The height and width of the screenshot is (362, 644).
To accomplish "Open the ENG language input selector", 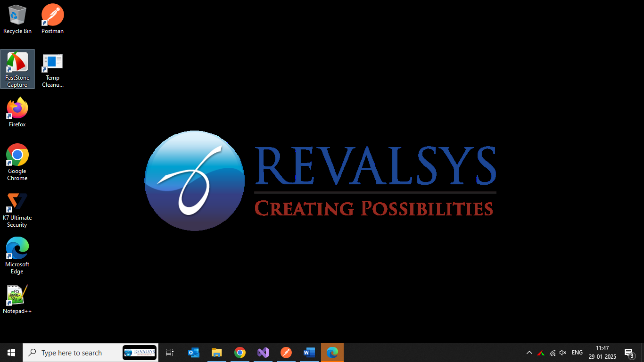I will (x=577, y=353).
